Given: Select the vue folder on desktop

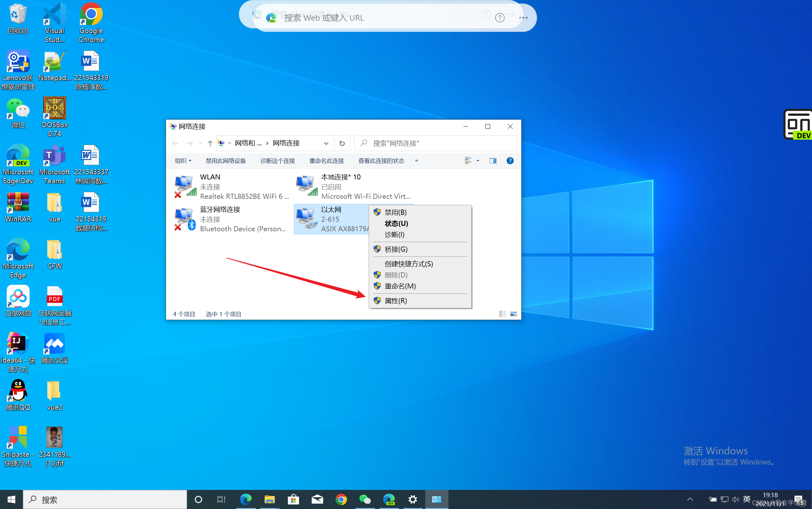Looking at the screenshot, I should pyautogui.click(x=54, y=207).
